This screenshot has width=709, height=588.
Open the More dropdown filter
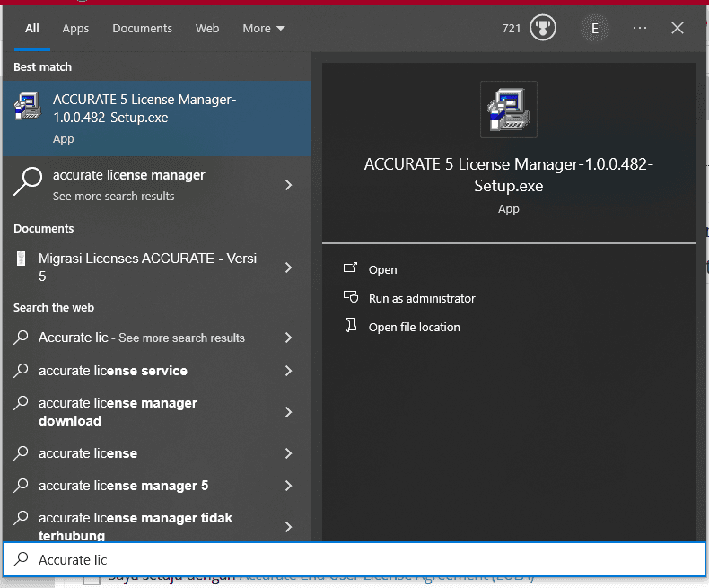click(x=264, y=29)
